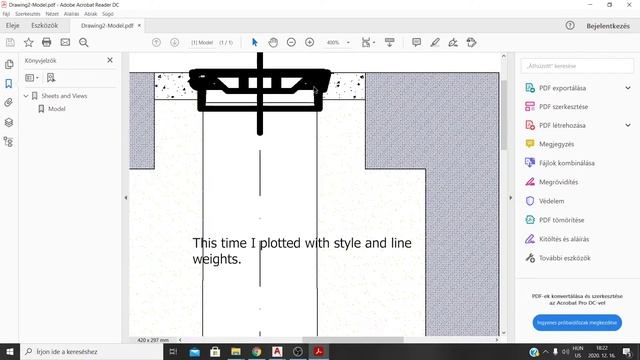Open the PDF szerkesztése tool
The height and width of the screenshot is (360, 640).
tap(563, 107)
